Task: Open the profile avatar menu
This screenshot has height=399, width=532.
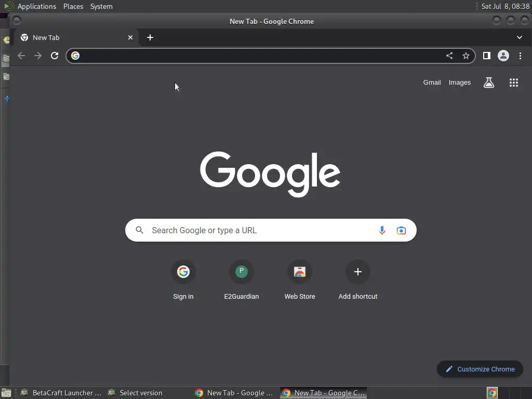Action: click(503, 56)
